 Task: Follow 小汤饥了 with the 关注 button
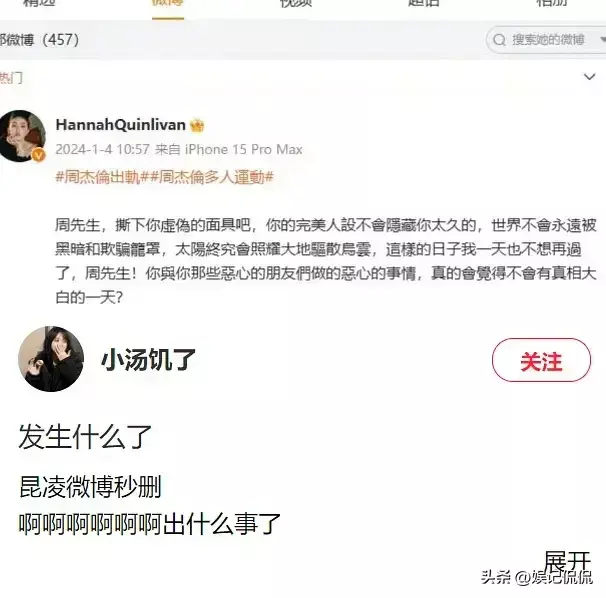tap(541, 360)
